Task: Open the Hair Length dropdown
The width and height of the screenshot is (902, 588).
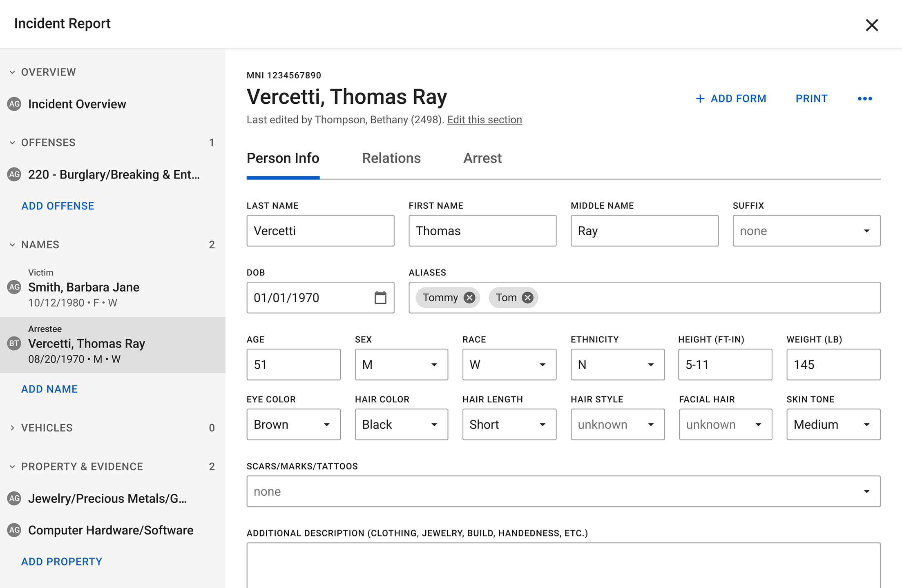Action: click(509, 424)
